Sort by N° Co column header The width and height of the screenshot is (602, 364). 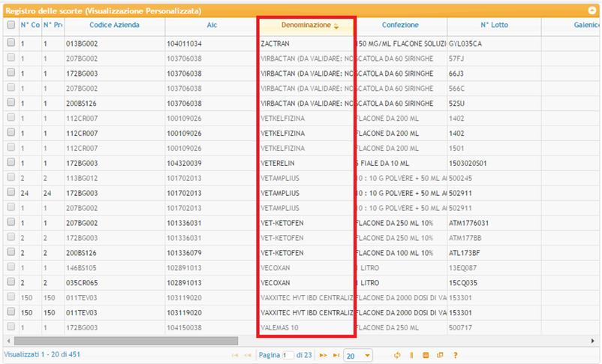tap(30, 25)
